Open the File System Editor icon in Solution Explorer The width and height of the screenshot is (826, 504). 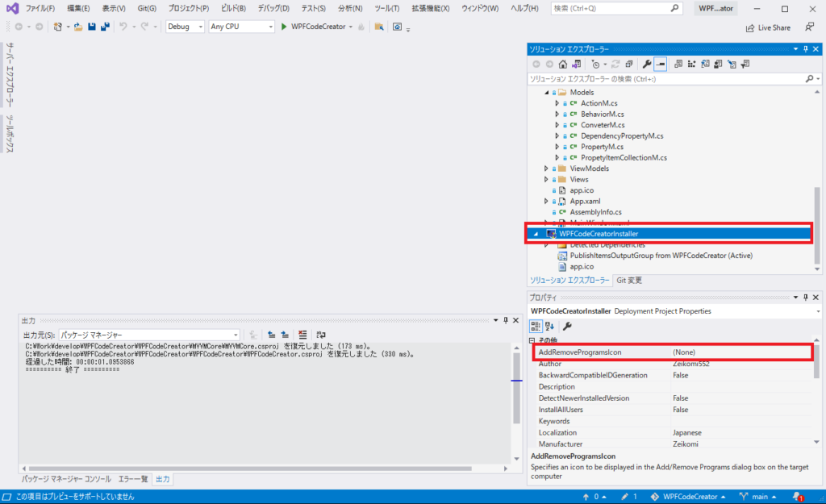pos(678,65)
